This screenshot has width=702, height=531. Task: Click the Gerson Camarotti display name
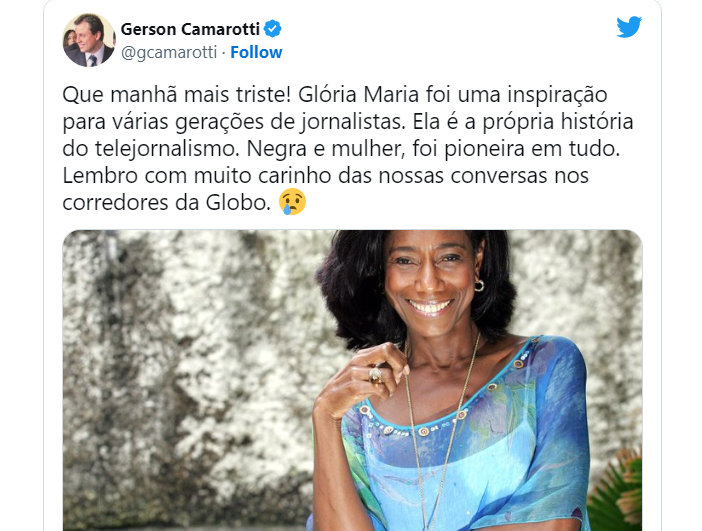pos(190,29)
